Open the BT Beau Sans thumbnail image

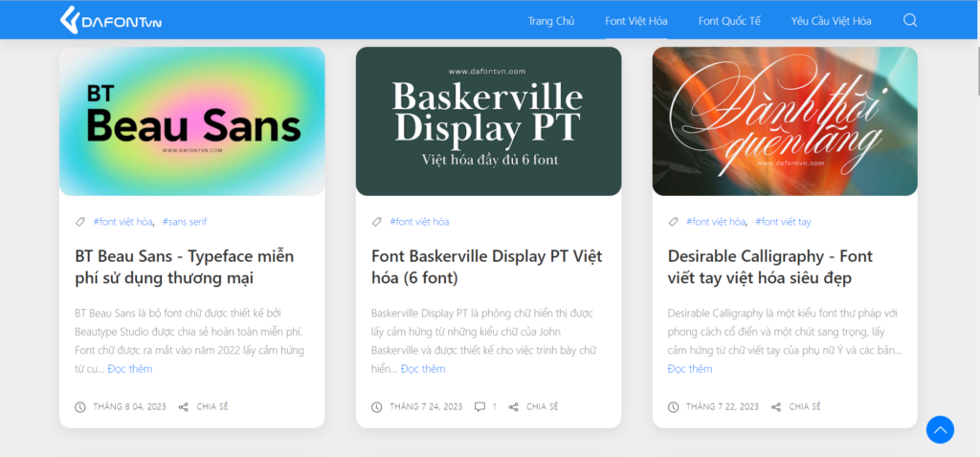click(191, 121)
